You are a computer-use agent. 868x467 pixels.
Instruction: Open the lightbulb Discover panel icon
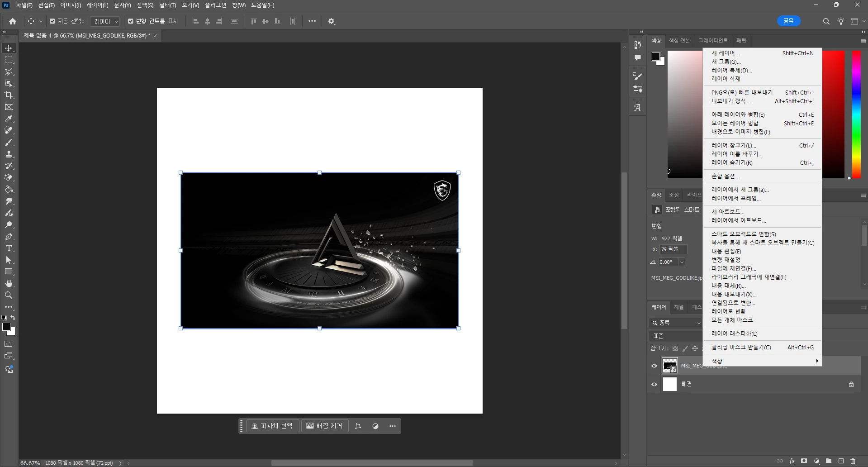click(840, 21)
